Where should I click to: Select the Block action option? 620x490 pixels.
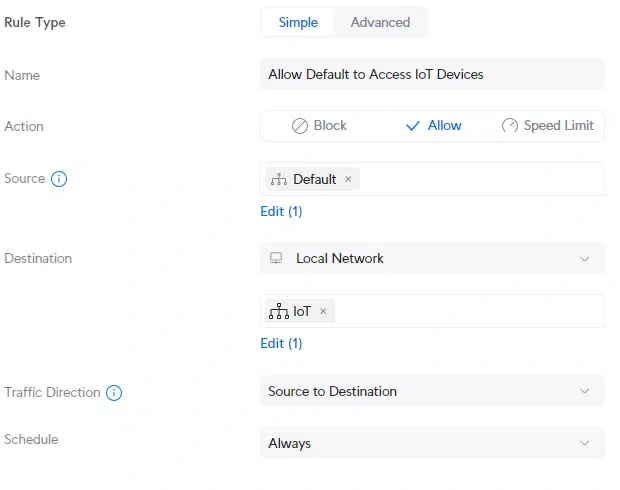[x=319, y=126]
